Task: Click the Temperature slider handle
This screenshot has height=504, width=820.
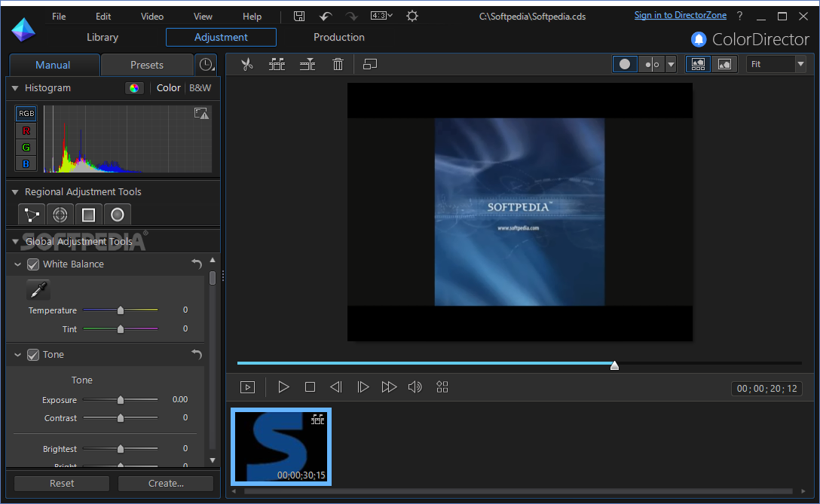Action: pos(121,310)
